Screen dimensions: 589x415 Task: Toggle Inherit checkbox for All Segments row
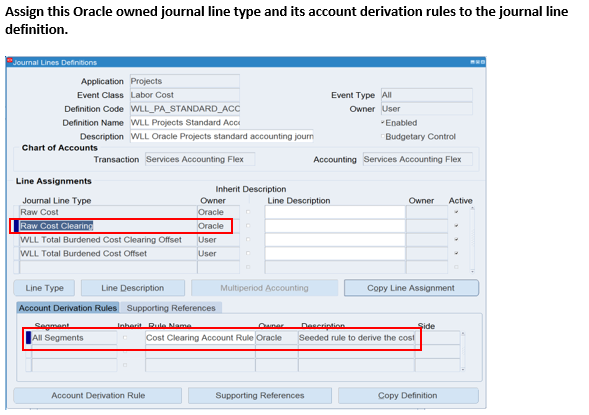(125, 338)
